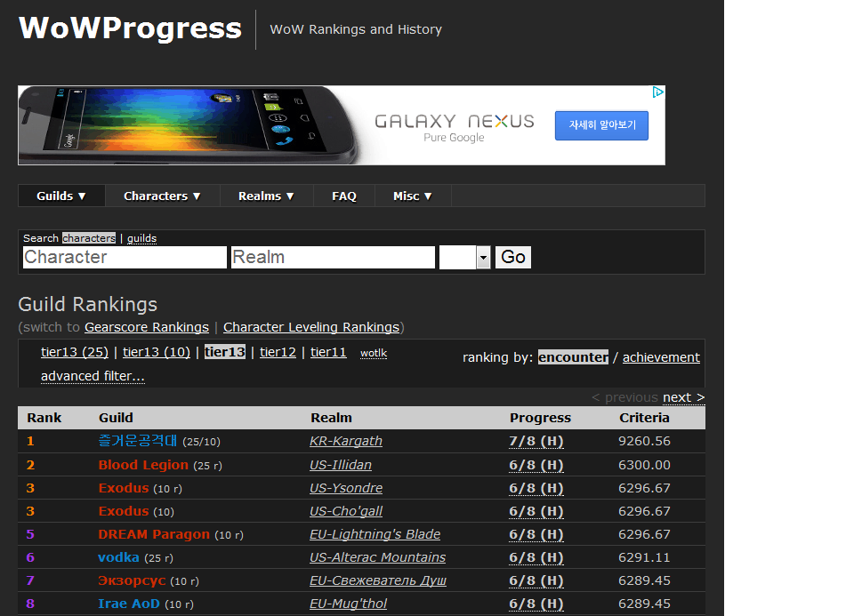854x616 pixels.
Task: Go to the FAQ page
Action: [x=344, y=196]
